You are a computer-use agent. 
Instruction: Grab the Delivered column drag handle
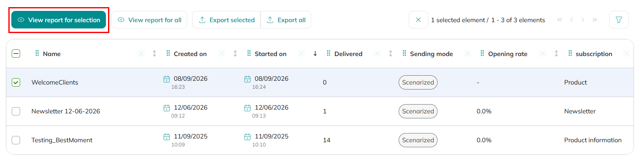pyautogui.click(x=328, y=54)
